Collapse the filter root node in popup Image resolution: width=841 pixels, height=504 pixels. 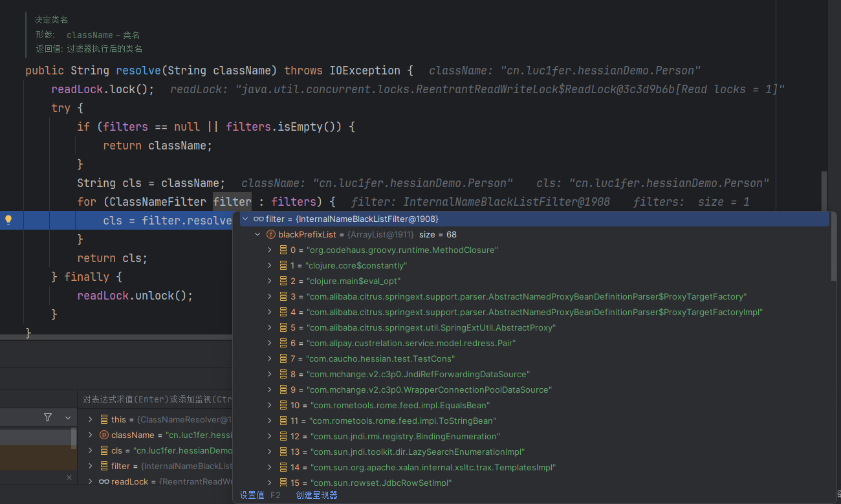click(245, 219)
